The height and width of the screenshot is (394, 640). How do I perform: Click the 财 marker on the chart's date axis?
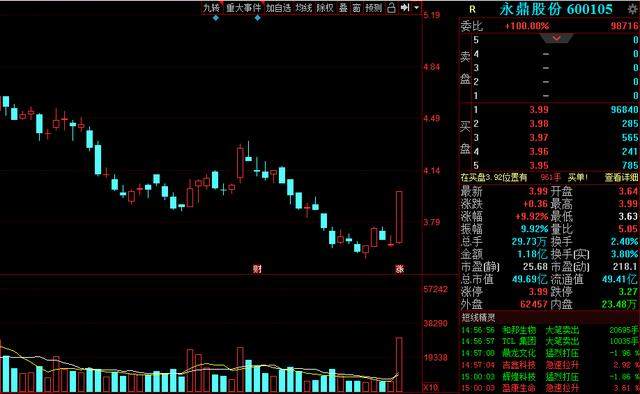pyautogui.click(x=257, y=269)
